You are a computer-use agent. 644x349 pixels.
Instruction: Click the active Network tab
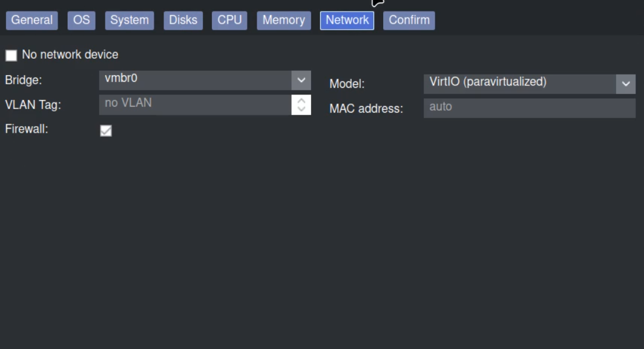(347, 20)
